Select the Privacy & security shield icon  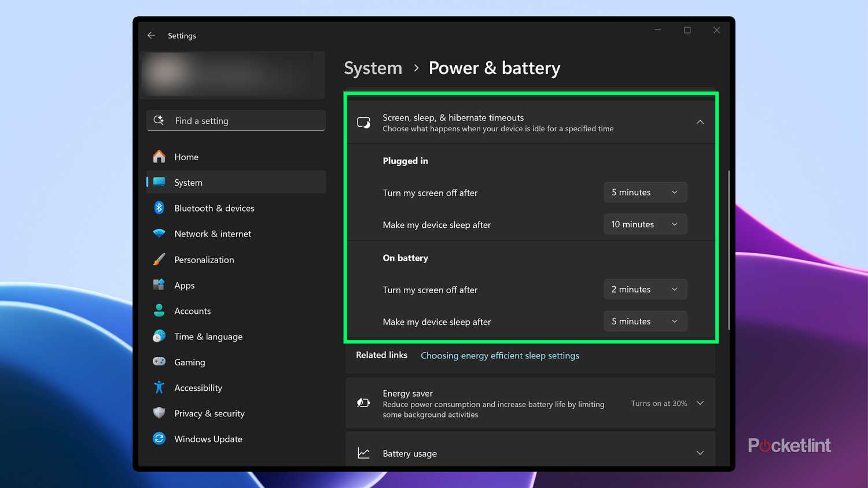click(x=159, y=413)
